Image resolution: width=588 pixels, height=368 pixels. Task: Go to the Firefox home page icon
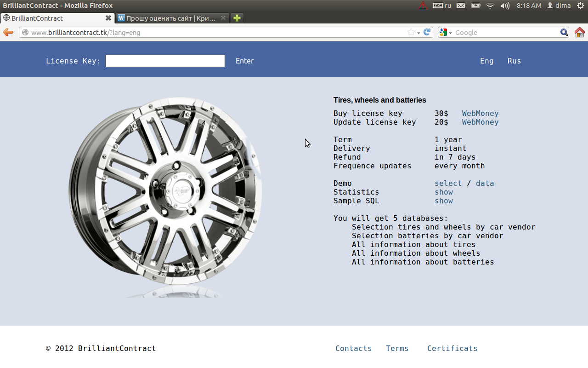click(579, 32)
